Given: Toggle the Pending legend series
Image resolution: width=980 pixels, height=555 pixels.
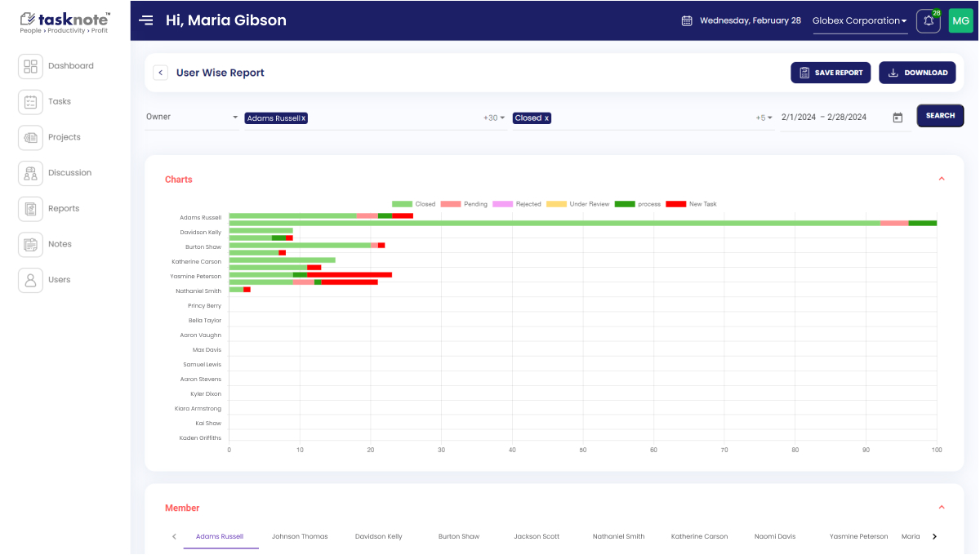Looking at the screenshot, I should (x=464, y=204).
